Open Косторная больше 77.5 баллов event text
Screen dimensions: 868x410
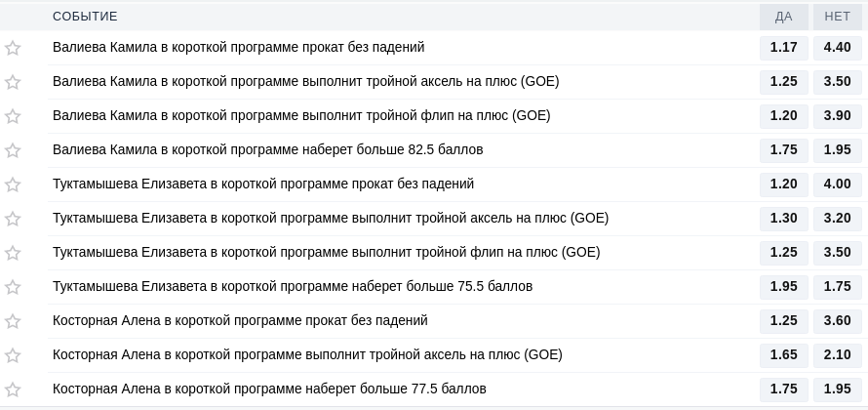(269, 389)
